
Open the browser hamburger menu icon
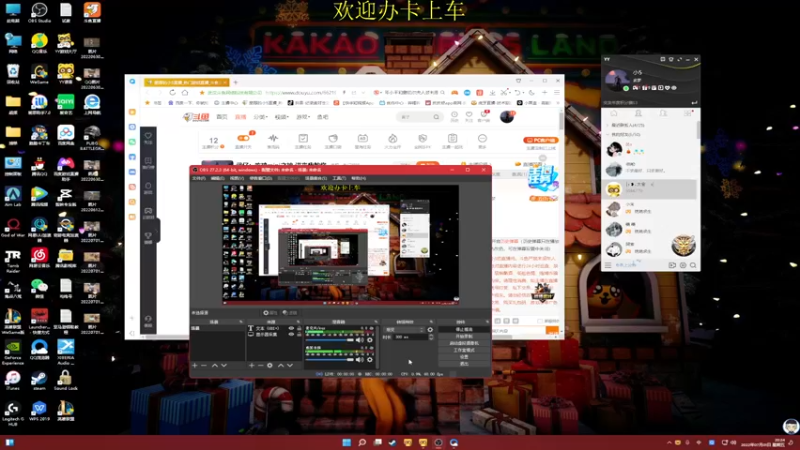(557, 92)
